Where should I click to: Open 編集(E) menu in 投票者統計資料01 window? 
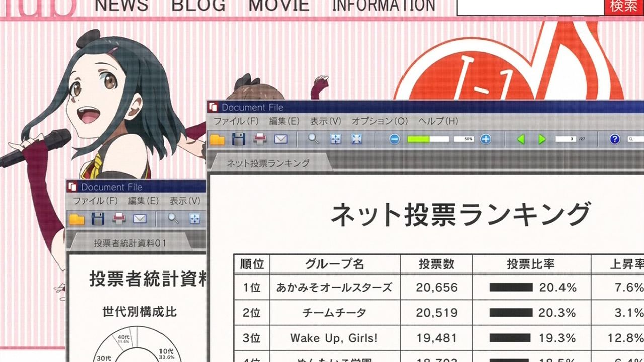point(143,201)
